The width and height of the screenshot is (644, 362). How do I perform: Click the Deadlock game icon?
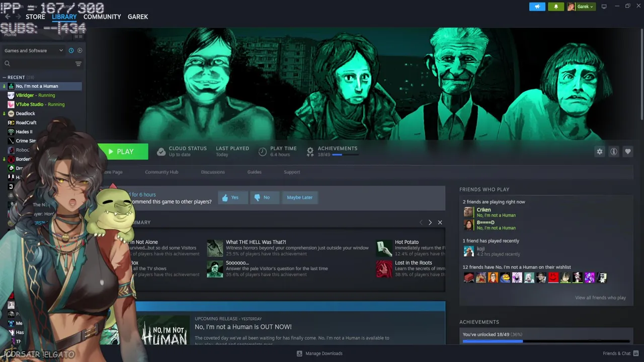click(11, 113)
